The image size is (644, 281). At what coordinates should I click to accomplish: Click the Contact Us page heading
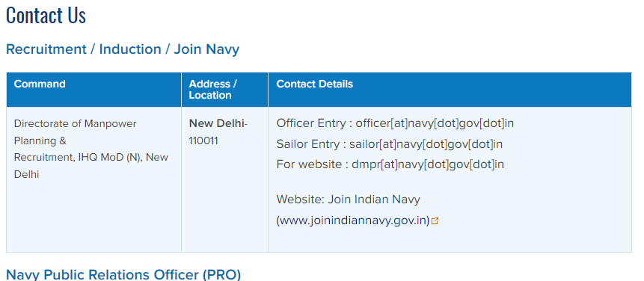point(46,15)
